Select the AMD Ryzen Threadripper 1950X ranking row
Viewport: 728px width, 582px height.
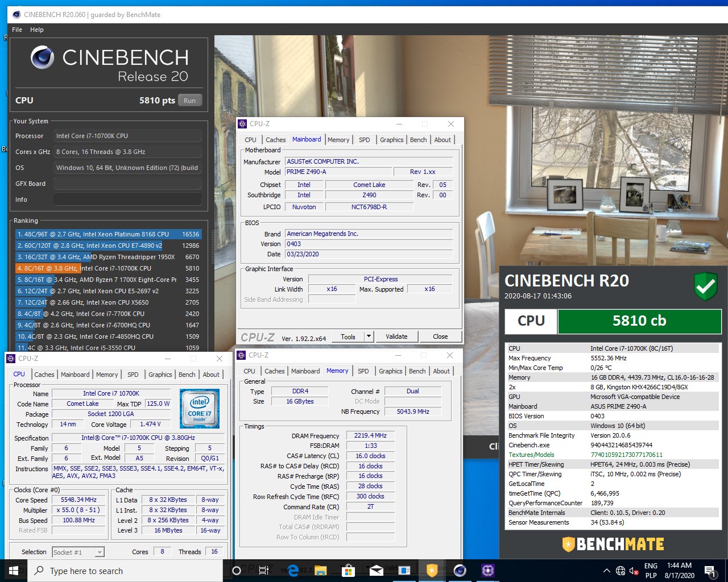(108, 257)
